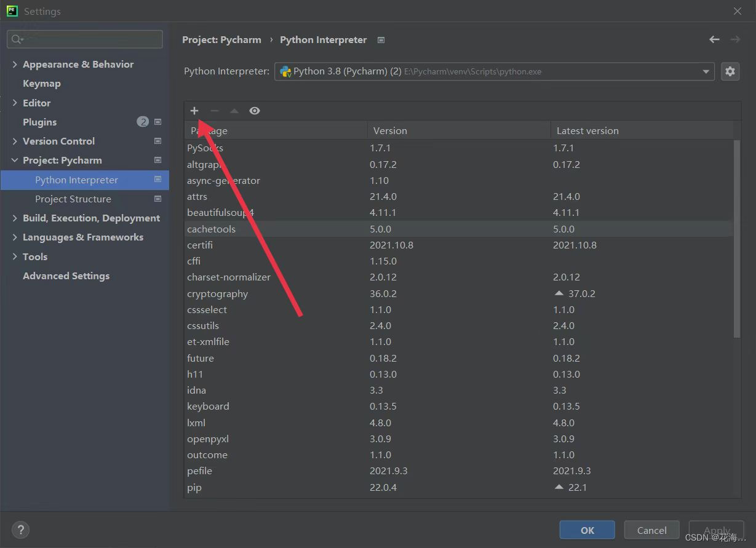Click Project: Pycharm breadcrumb link
Screen dimensions: 756x548
coord(221,39)
